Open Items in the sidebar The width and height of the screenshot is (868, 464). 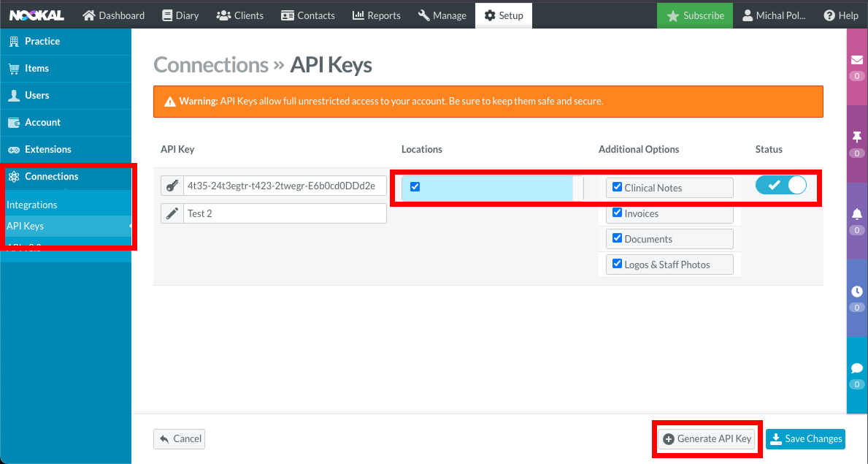66,68
